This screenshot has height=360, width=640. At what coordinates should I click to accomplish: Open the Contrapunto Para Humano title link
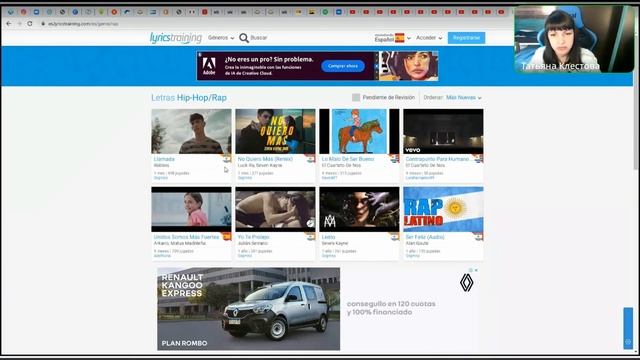point(438,159)
